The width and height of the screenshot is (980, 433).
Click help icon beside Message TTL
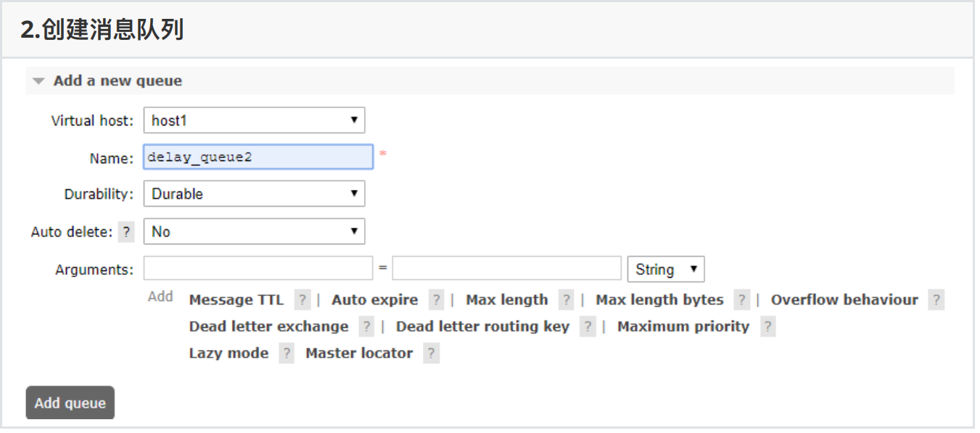pos(302,300)
